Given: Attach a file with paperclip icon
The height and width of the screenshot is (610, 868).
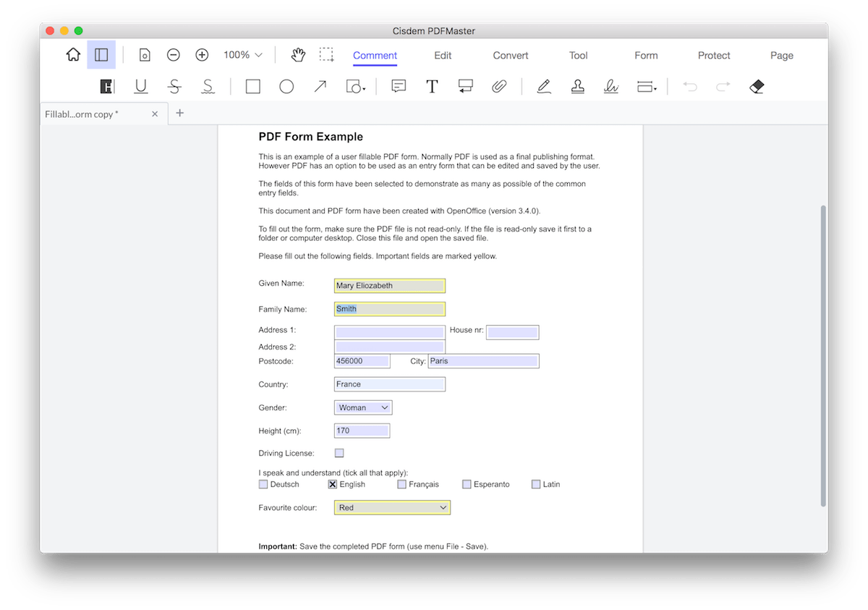Looking at the screenshot, I should (498, 87).
